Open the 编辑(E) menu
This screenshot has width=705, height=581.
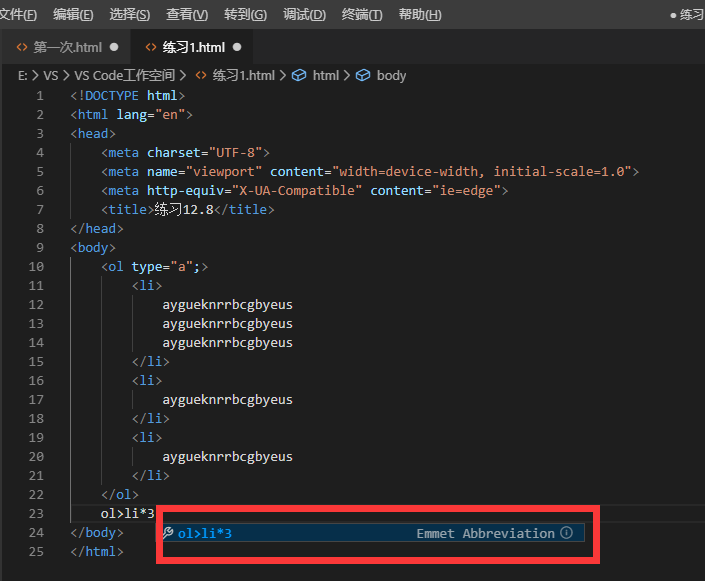(73, 15)
